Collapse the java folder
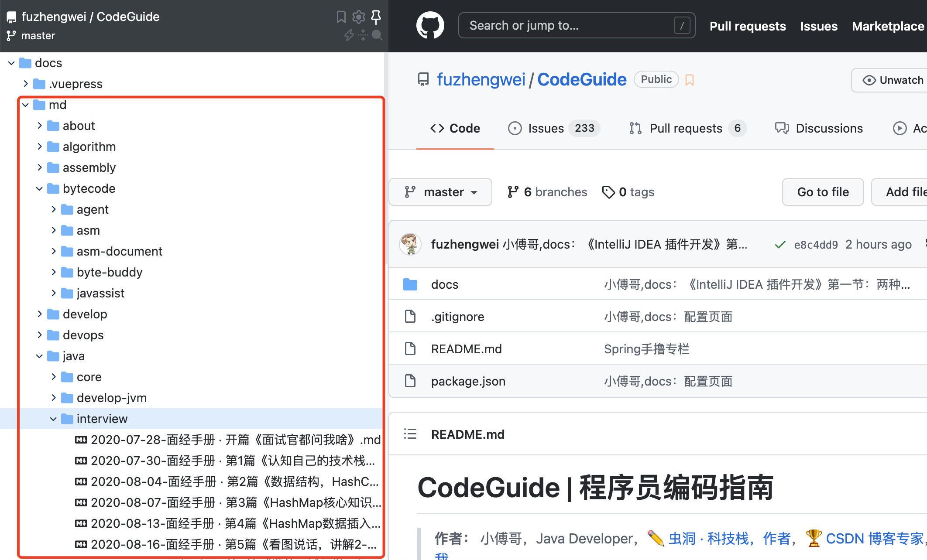Viewport: 927px width, 560px height. 39,356
